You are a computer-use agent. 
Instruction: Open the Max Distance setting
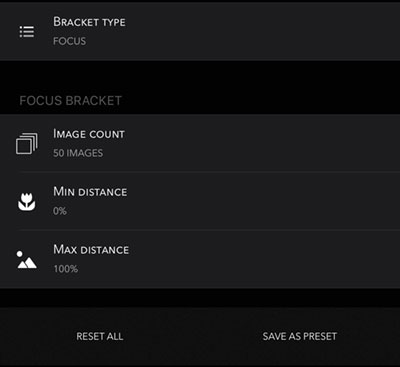(200, 259)
